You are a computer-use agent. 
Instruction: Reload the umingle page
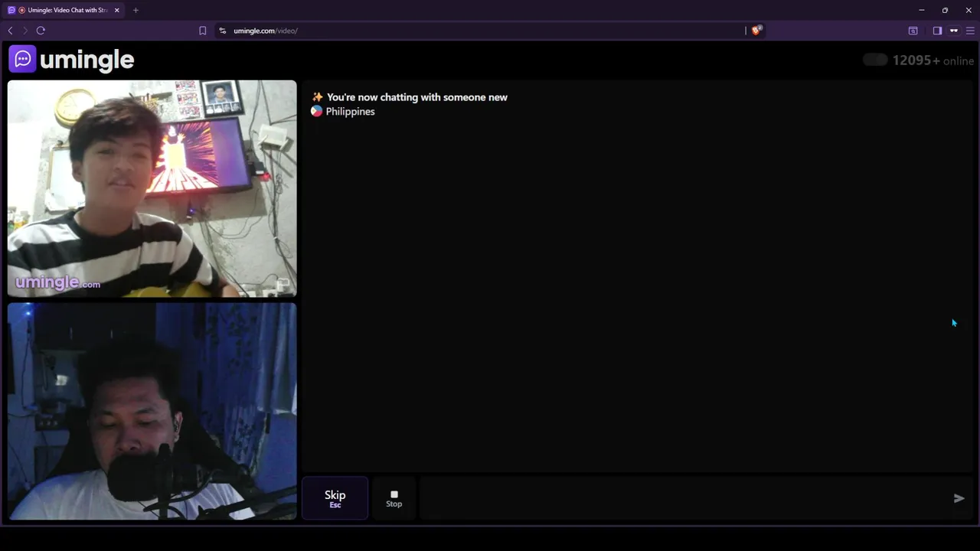(41, 31)
